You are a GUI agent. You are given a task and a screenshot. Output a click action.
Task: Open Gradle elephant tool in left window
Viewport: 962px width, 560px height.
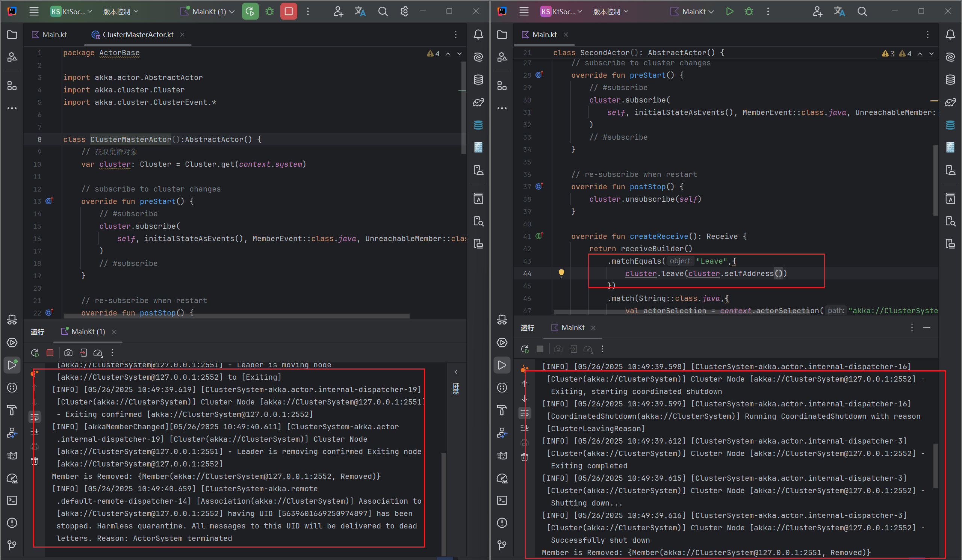[x=478, y=102]
